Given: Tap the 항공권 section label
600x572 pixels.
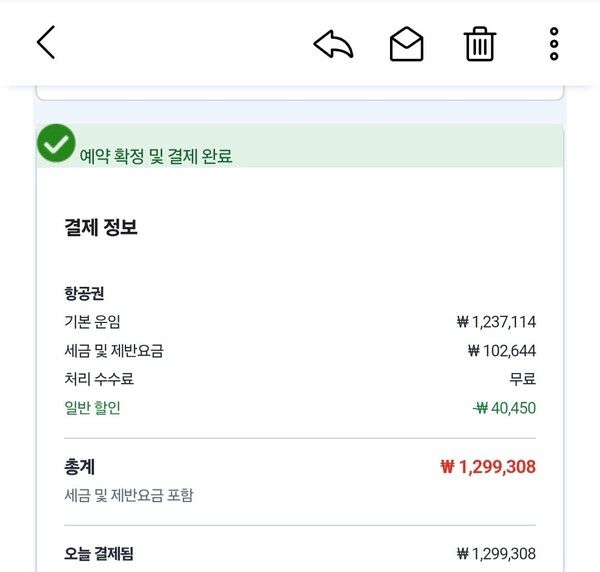Looking at the screenshot, I should coord(84,293).
